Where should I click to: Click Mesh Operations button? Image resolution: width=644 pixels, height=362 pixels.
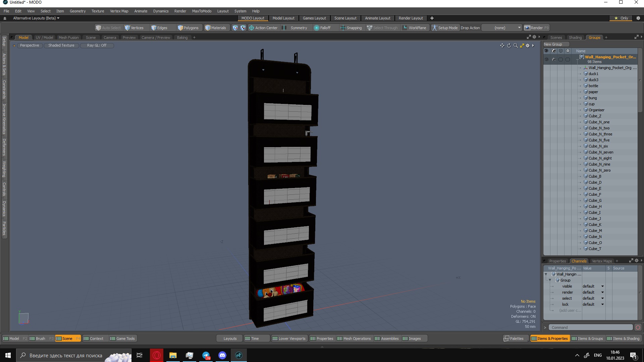pyautogui.click(x=354, y=339)
